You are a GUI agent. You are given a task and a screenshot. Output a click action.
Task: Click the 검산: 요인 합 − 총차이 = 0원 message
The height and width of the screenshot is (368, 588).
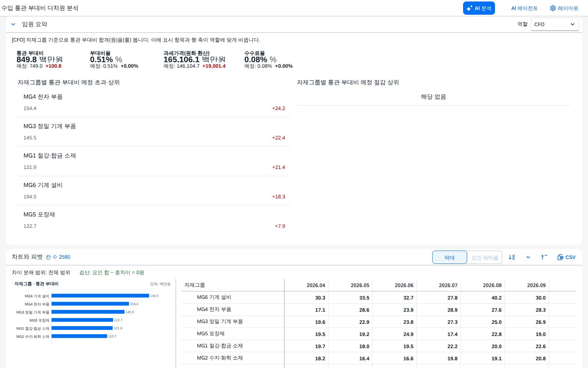coord(112,272)
